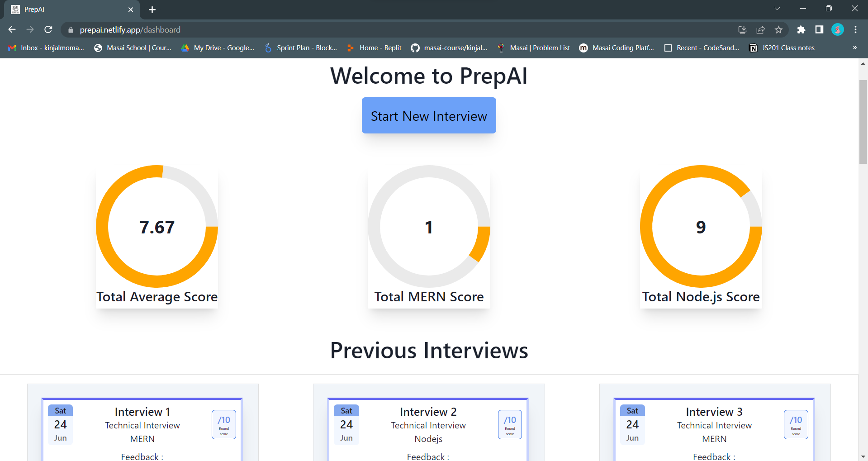
Task: Click the site security padlock toggle
Action: point(71,29)
